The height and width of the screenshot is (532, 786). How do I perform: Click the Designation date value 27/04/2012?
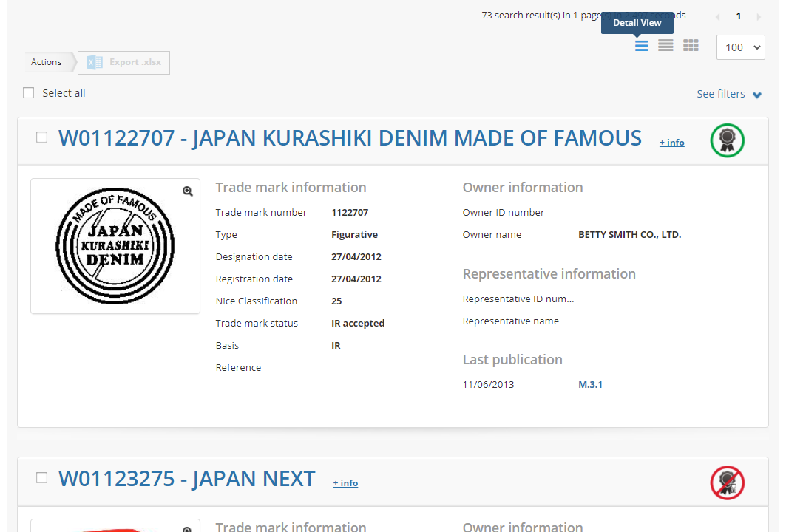tap(356, 256)
